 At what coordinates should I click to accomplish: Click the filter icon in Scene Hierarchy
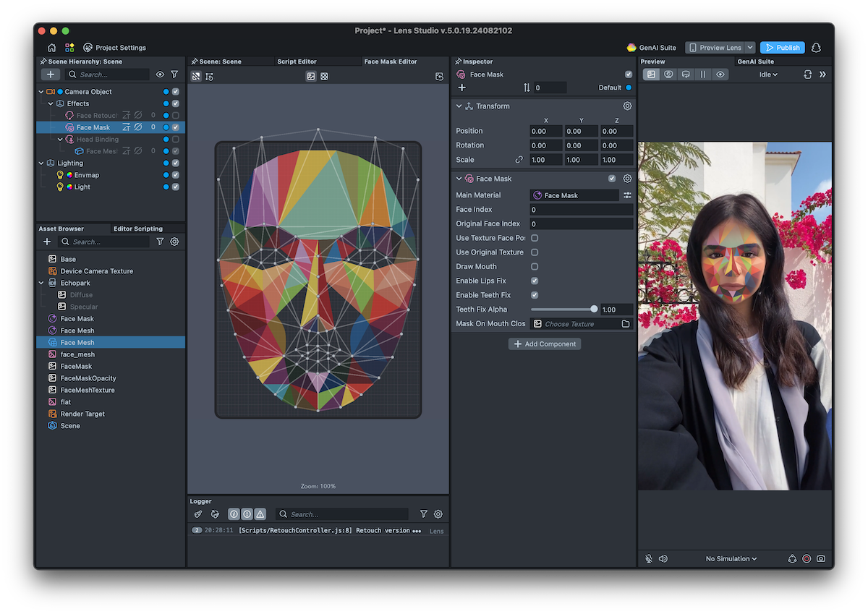(x=174, y=74)
